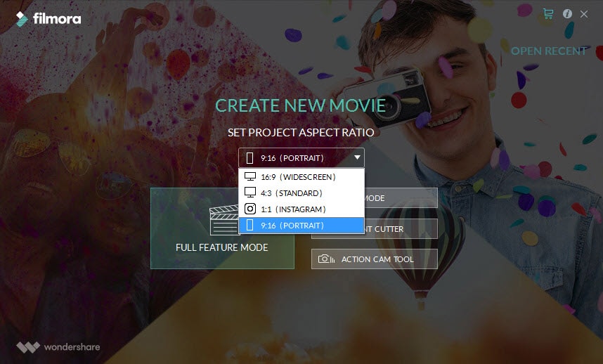Click the portrait phone icon in highlighted option
The width and height of the screenshot is (603, 364).
(250, 225)
